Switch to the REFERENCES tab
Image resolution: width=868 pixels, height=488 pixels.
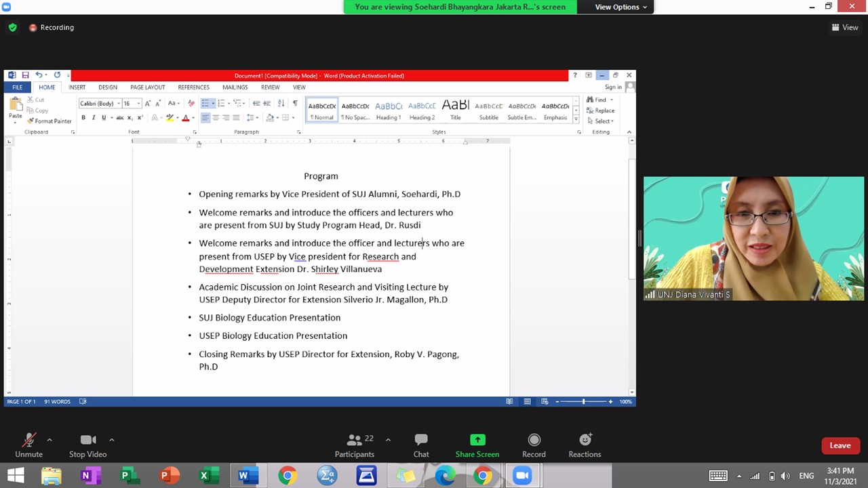(x=194, y=87)
